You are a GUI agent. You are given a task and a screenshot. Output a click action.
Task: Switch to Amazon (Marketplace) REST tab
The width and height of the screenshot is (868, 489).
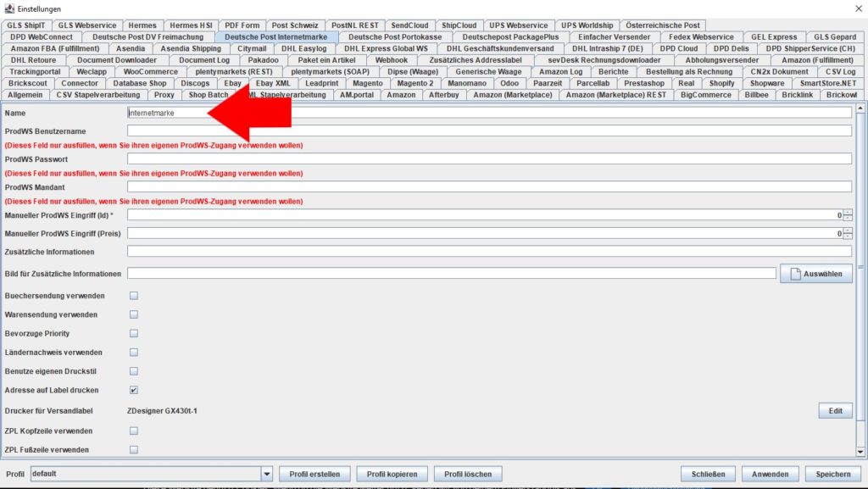click(x=615, y=95)
